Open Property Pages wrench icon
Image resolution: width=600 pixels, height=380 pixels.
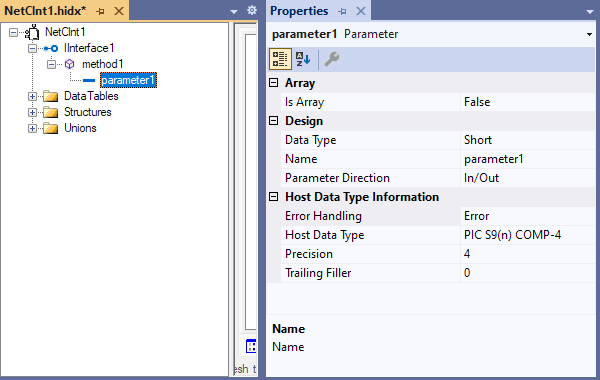click(x=332, y=59)
